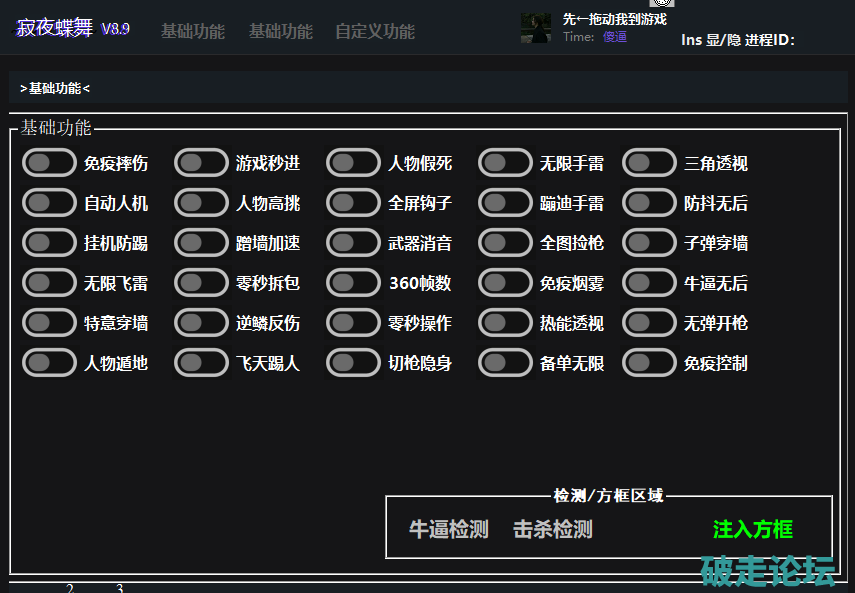Open the 自定义功能 tab

[x=375, y=32]
